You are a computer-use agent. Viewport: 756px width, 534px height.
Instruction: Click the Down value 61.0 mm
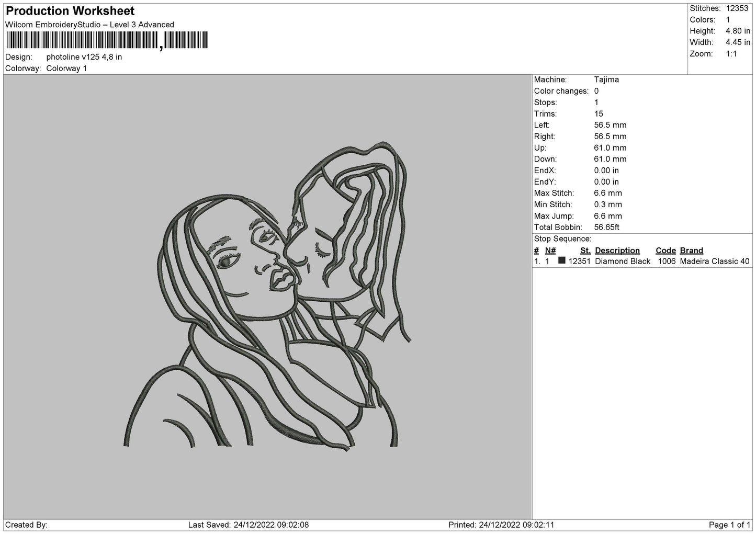610,159
